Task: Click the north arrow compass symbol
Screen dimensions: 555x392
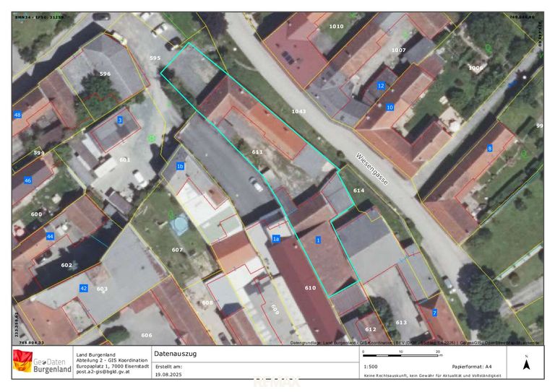Action: [x=526, y=363]
